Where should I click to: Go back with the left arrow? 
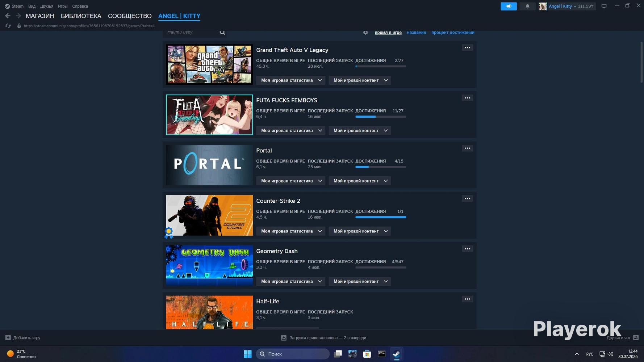click(8, 16)
